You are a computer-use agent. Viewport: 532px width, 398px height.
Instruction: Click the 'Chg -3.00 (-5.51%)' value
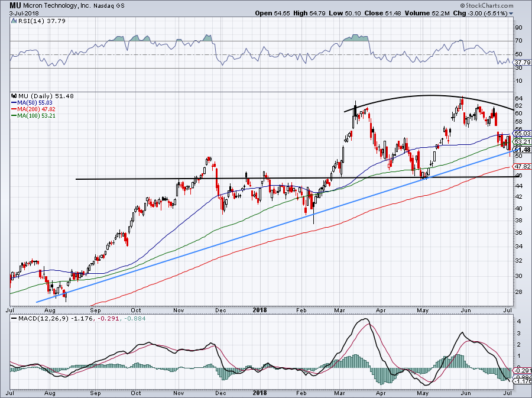point(481,14)
